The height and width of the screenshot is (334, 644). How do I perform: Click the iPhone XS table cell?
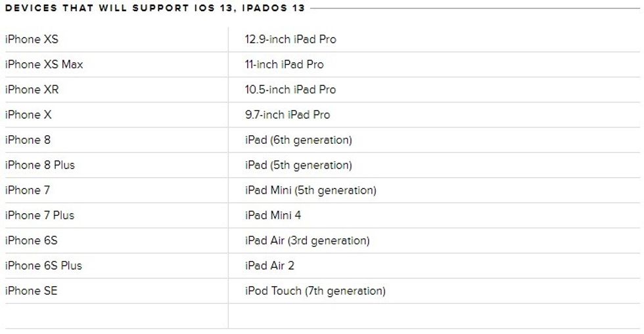click(32, 39)
